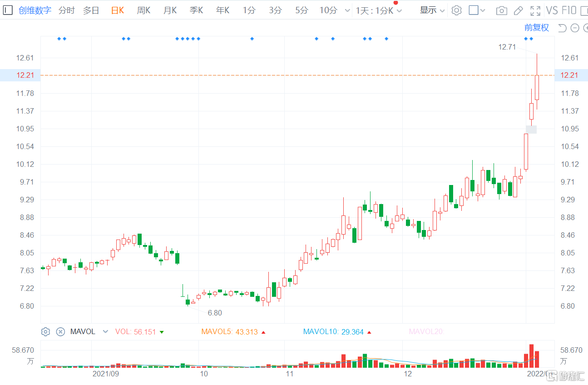Select the 月K monthly chart tab
The image size is (588, 385).
tap(170, 10)
